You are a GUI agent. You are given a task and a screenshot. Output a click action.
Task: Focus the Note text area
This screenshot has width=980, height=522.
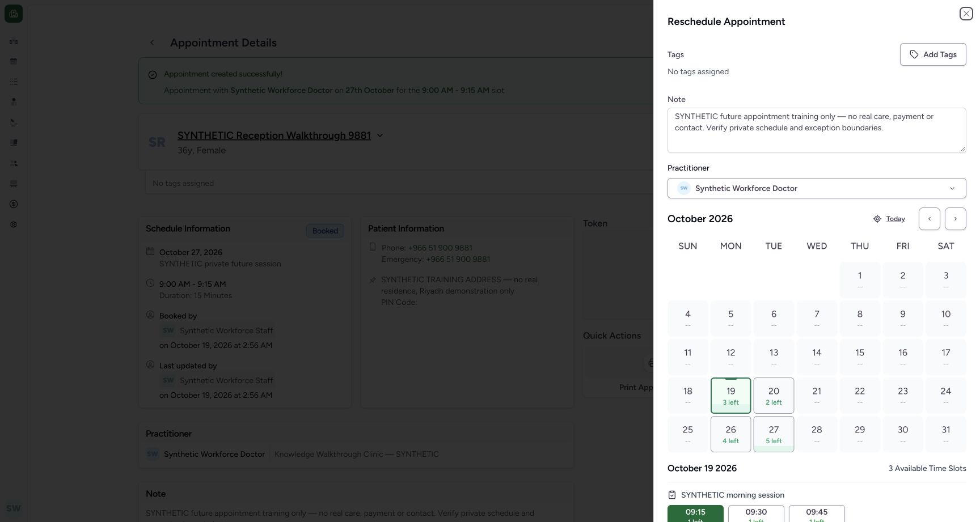817,130
